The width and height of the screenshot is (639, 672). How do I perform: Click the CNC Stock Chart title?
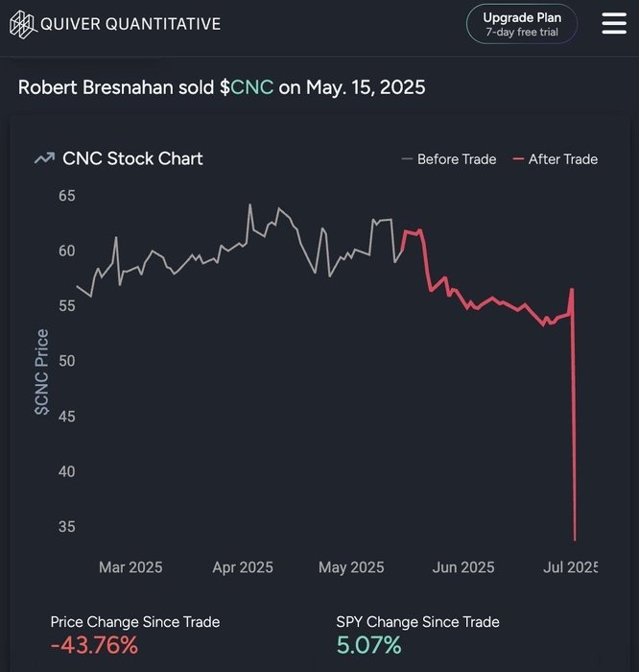point(132,159)
